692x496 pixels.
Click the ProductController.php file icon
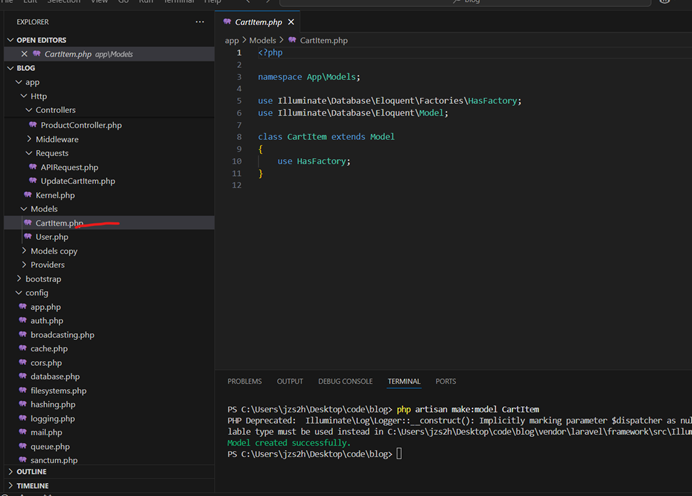[x=33, y=125]
